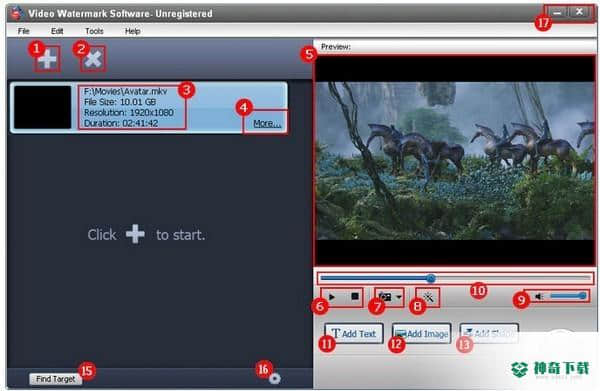Take a snapshot with camera icon
The height and width of the screenshot is (391, 600).
pos(385,297)
